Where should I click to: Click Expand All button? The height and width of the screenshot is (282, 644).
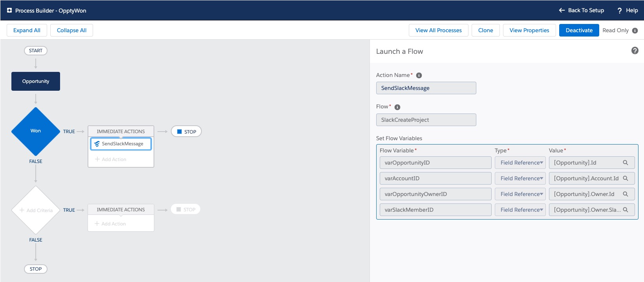(x=27, y=30)
